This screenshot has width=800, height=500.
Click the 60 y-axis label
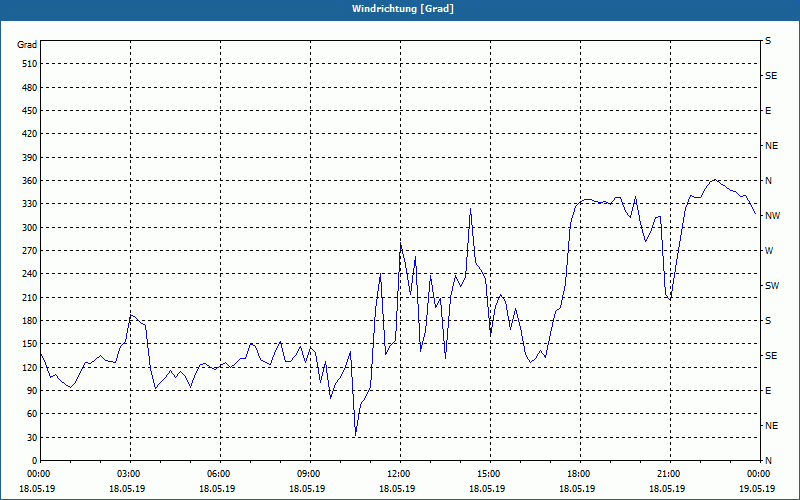click(32, 414)
